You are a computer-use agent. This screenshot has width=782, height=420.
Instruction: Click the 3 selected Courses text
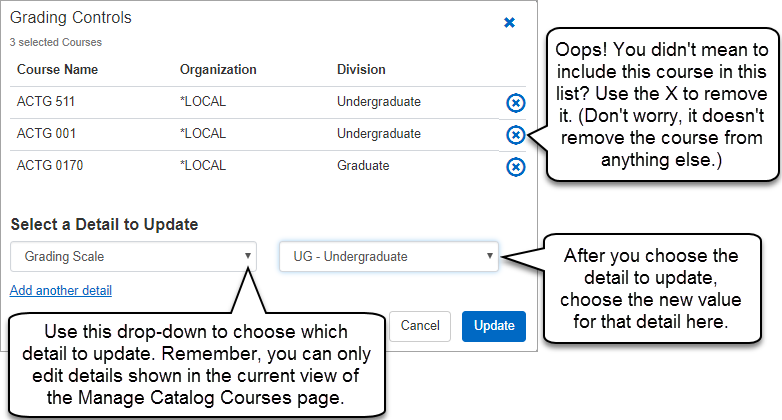pos(56,43)
